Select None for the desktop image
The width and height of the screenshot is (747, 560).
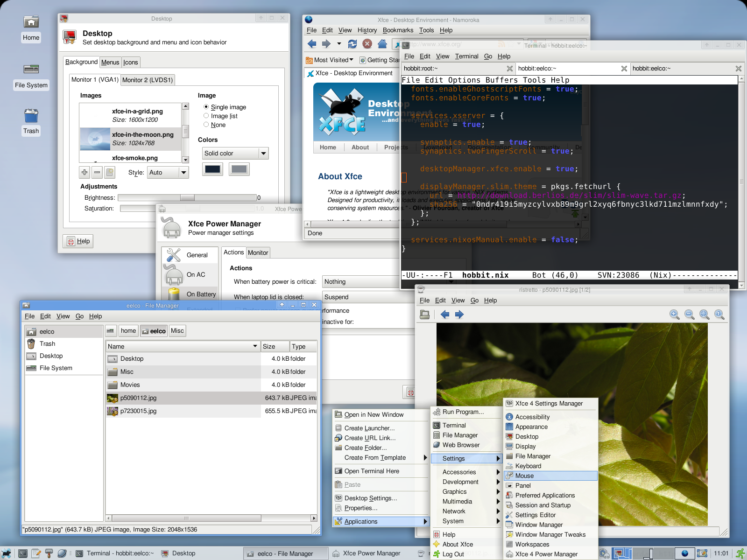[206, 125]
